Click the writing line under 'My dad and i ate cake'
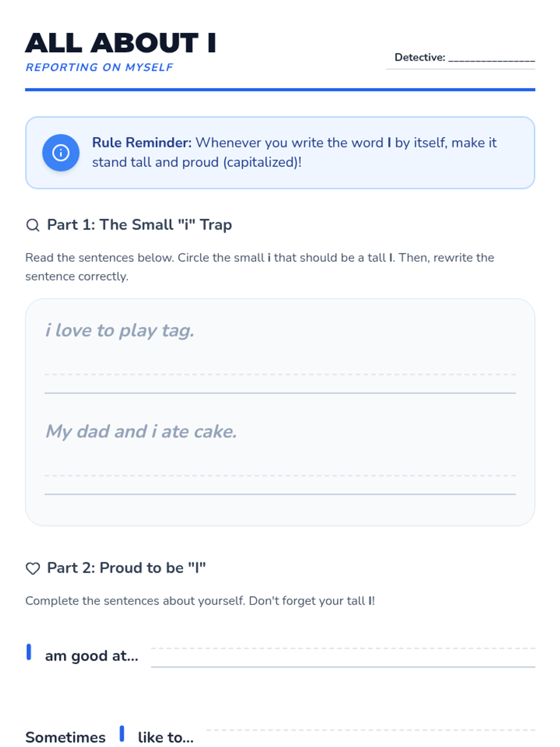Screen dimensions: 560x747 click(280, 485)
